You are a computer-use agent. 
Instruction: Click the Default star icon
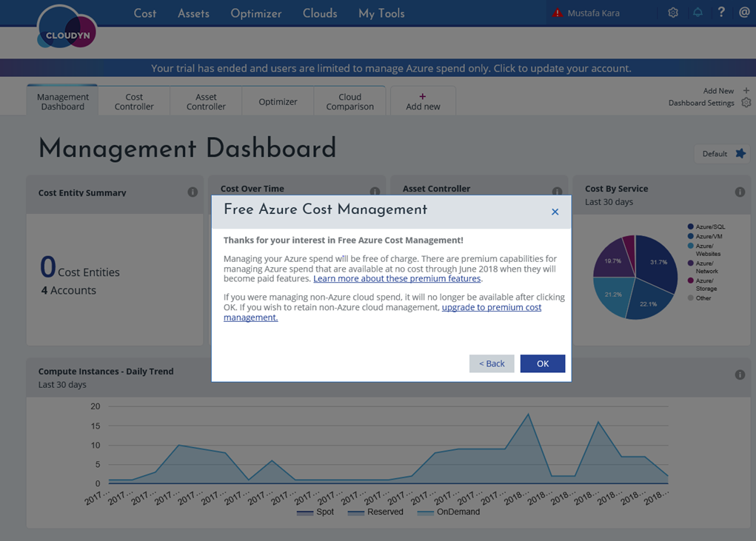coord(740,154)
